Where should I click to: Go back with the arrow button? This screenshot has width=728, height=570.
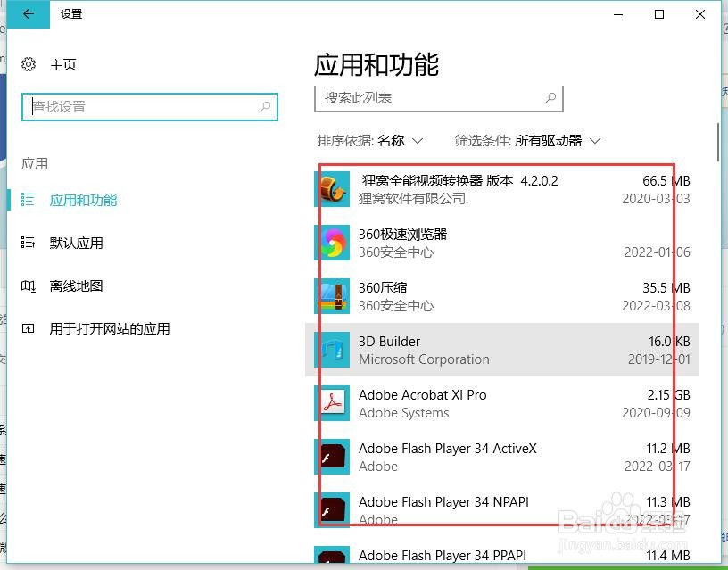coord(28,14)
